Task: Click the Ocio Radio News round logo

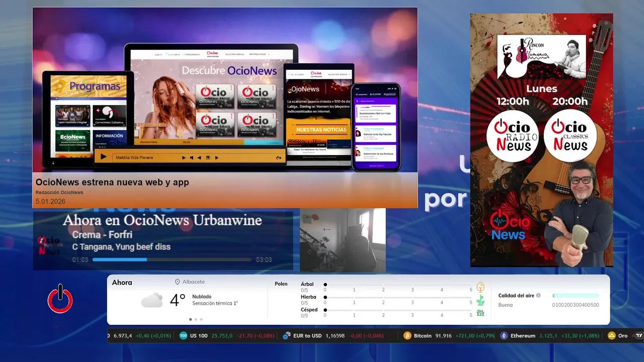Action: [x=513, y=136]
